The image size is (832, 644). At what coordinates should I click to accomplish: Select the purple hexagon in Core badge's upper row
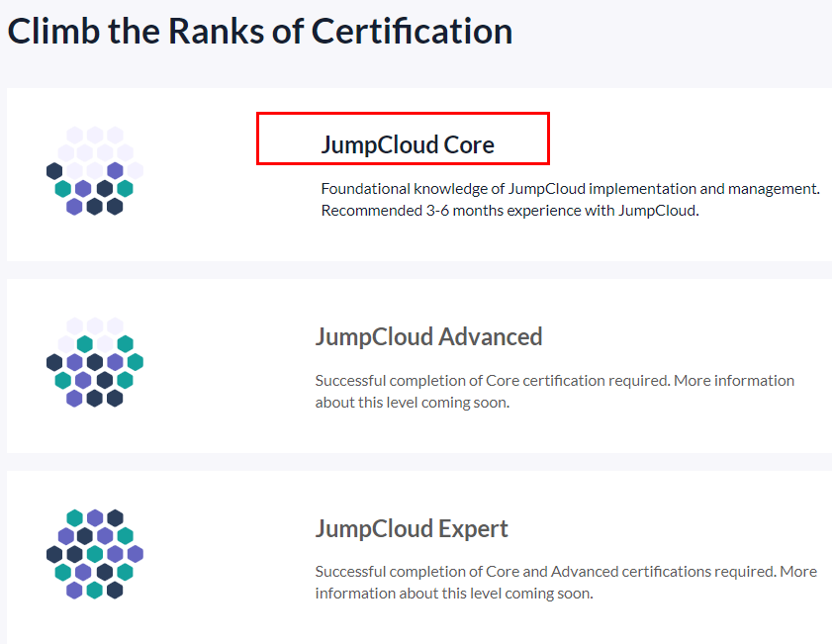115,171
